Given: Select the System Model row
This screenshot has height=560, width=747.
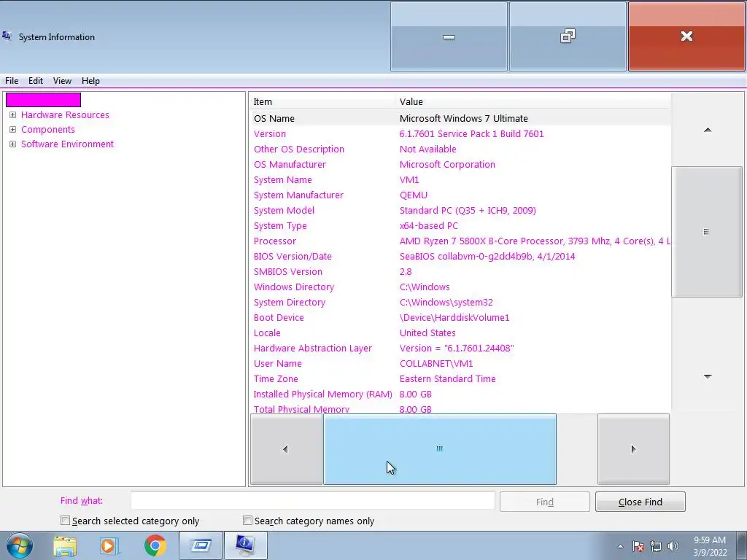Looking at the screenshot, I should tap(460, 210).
